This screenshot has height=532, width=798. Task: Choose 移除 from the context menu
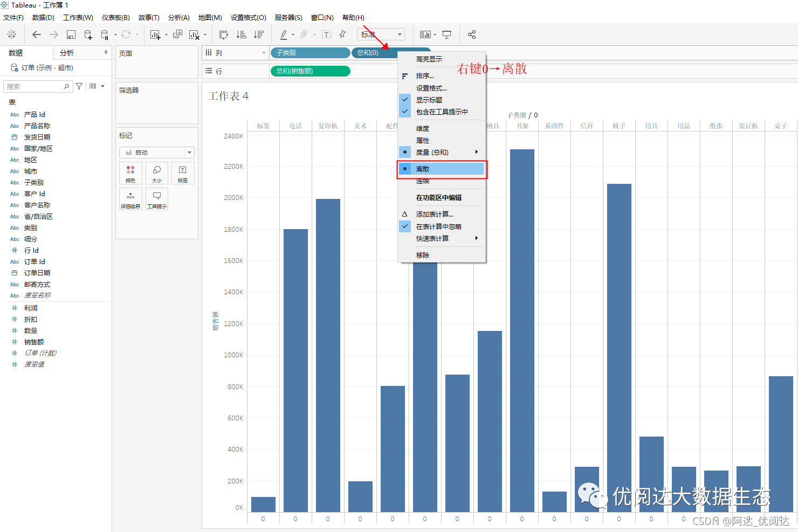click(442, 255)
